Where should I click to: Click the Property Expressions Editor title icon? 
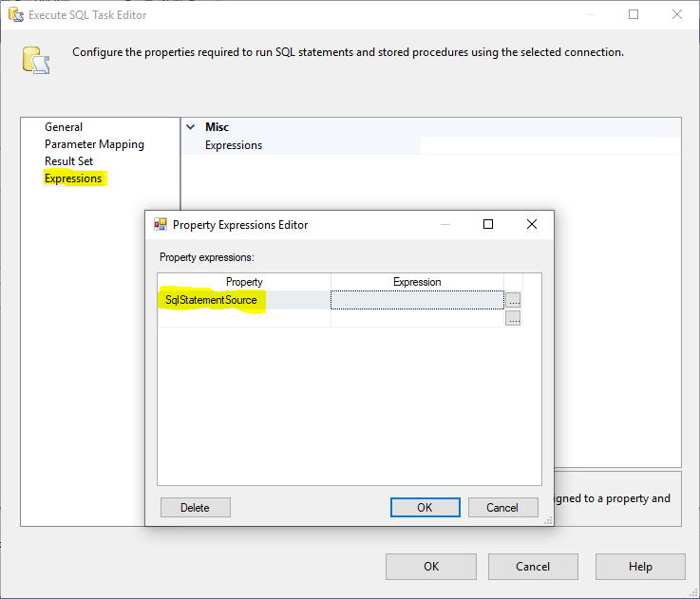tap(161, 225)
